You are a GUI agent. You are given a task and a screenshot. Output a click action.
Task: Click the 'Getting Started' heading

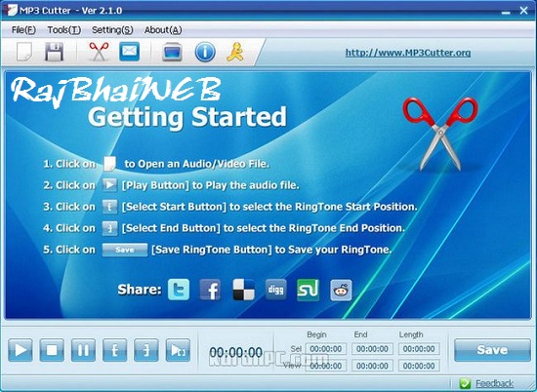coord(187,117)
